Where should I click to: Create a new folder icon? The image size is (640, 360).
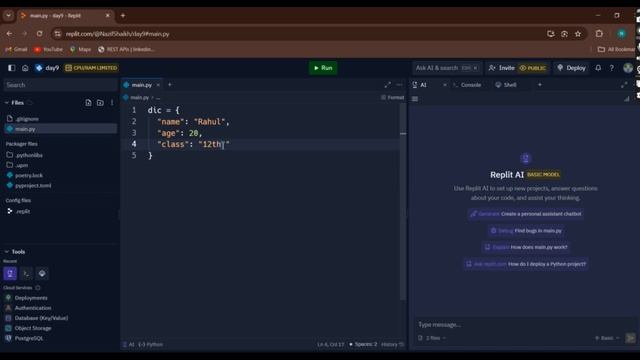[x=100, y=102]
